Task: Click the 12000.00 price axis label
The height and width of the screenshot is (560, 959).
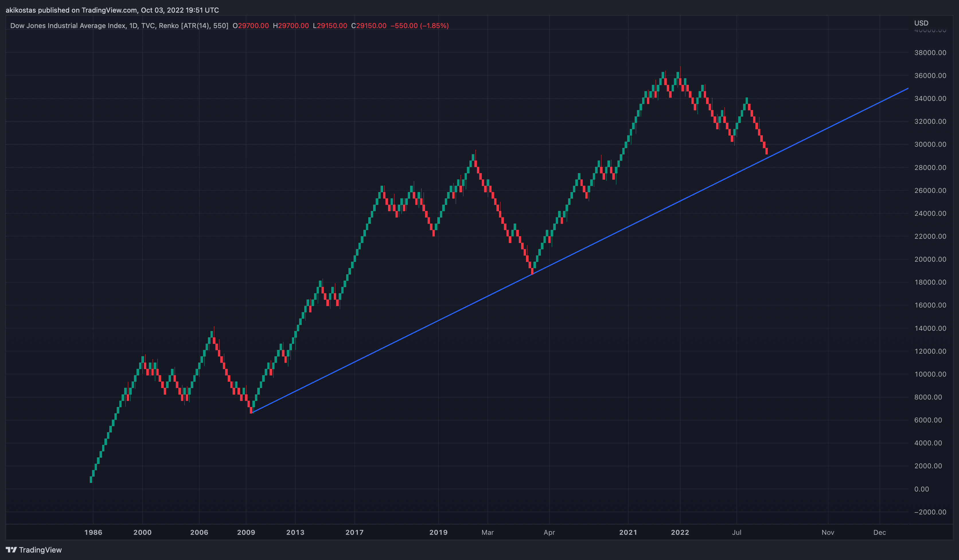Action: pyautogui.click(x=930, y=351)
